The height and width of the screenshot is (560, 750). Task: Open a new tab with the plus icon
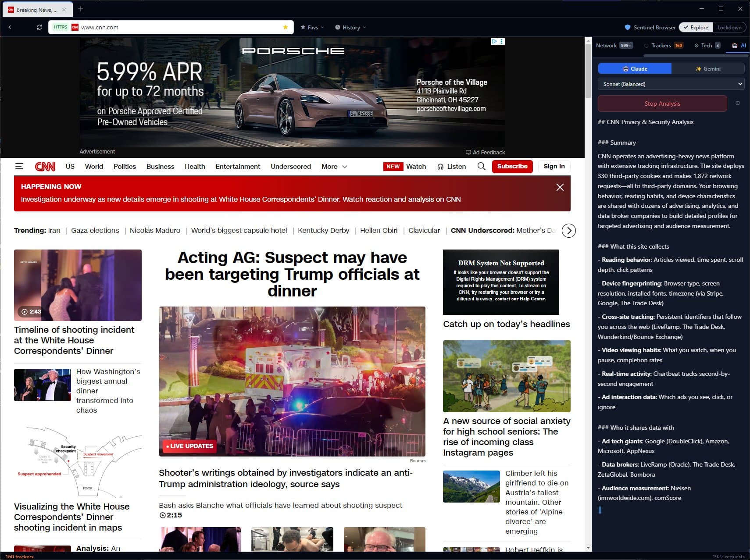click(x=81, y=9)
